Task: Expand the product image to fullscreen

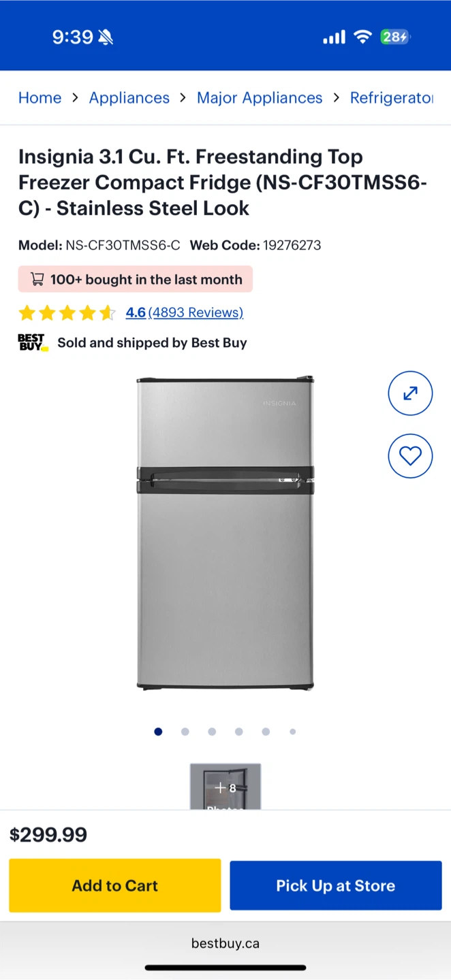Action: (x=410, y=393)
